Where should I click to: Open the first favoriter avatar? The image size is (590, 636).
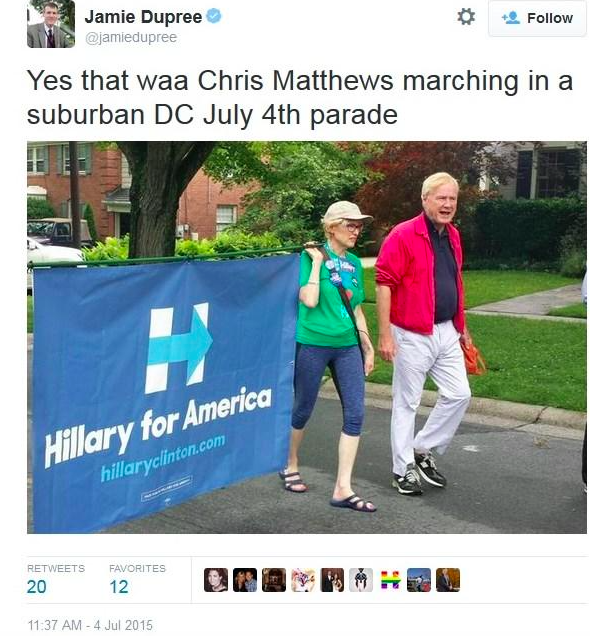pyautogui.click(x=216, y=580)
